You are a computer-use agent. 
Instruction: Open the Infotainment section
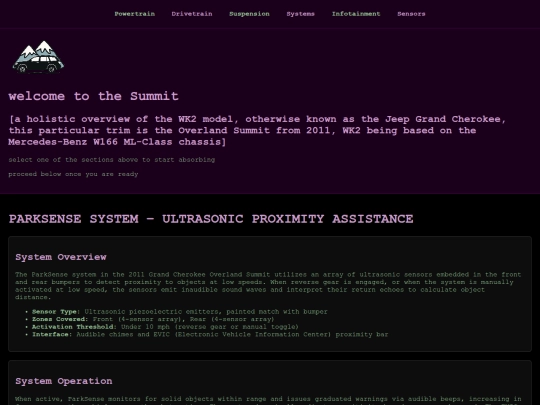[x=356, y=14]
